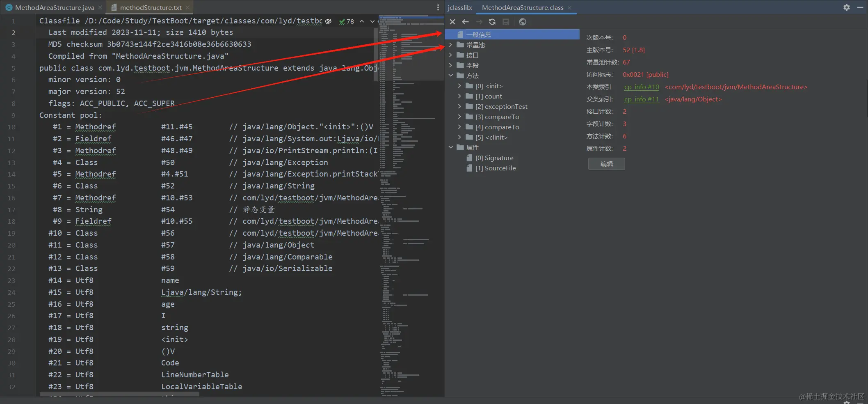Close the MethodAreaStructure.class jclasslib tab
This screenshot has height=404, width=868.
(x=569, y=7)
